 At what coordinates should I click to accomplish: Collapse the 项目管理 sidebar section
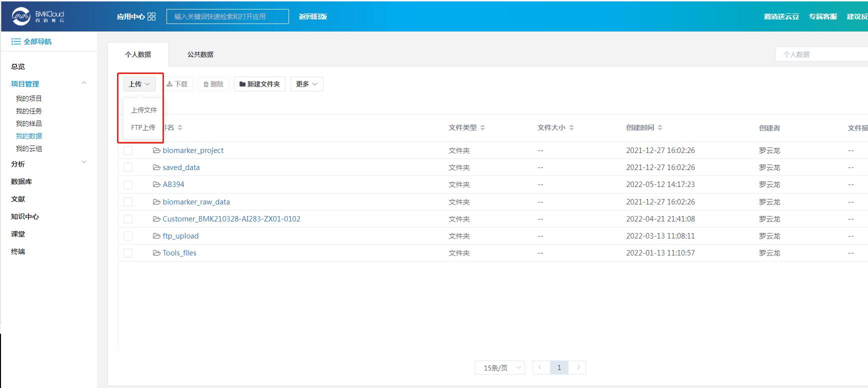pyautogui.click(x=84, y=83)
